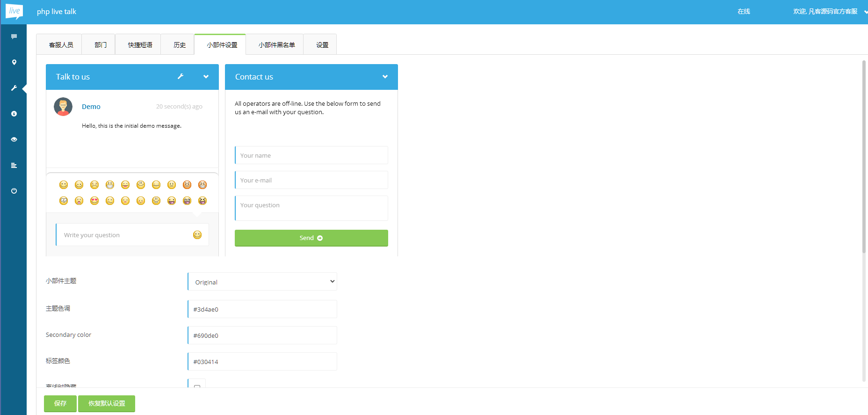Switch to the 快捷短语 tab

coord(140,45)
